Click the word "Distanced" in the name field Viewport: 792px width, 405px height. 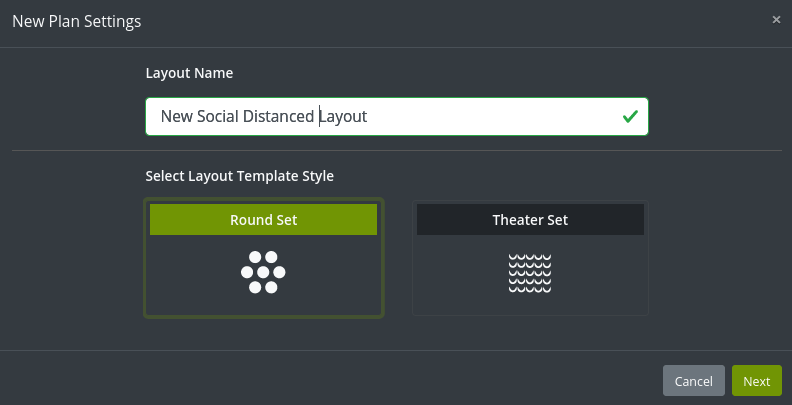coord(278,117)
